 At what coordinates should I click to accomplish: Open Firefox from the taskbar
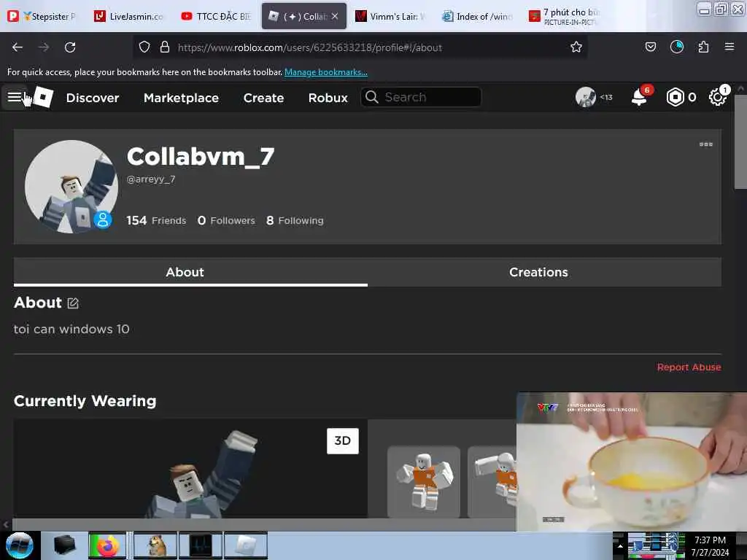(x=108, y=545)
